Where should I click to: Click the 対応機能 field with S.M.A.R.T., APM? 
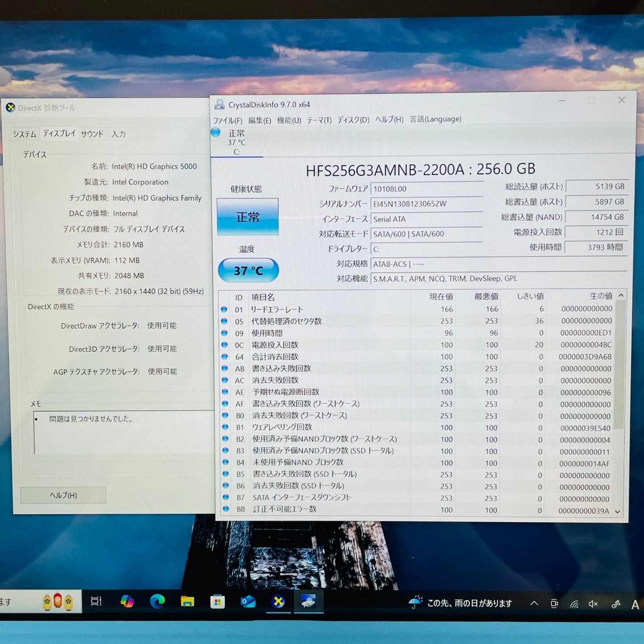(x=499, y=279)
